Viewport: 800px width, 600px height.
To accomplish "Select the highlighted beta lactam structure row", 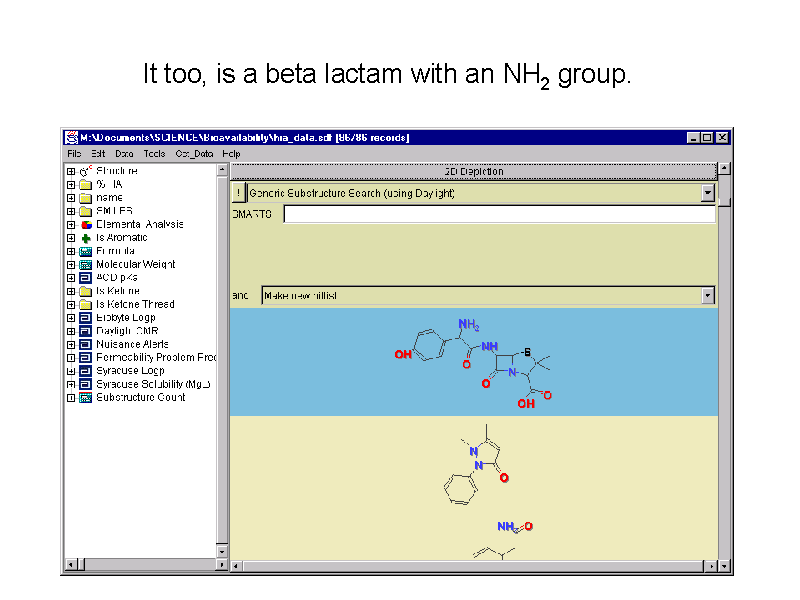I will coord(473,362).
